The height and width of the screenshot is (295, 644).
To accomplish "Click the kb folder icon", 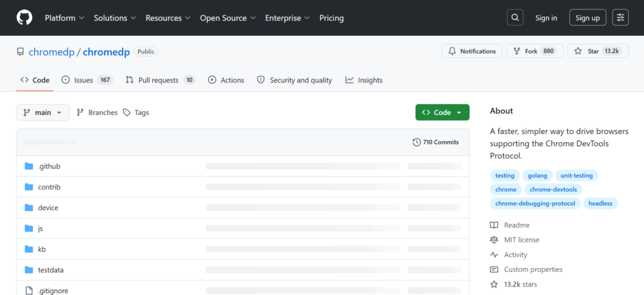I will pos(29,249).
